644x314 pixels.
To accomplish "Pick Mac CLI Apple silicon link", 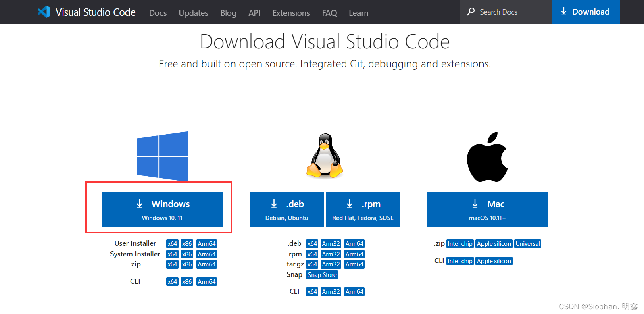I will point(494,261).
